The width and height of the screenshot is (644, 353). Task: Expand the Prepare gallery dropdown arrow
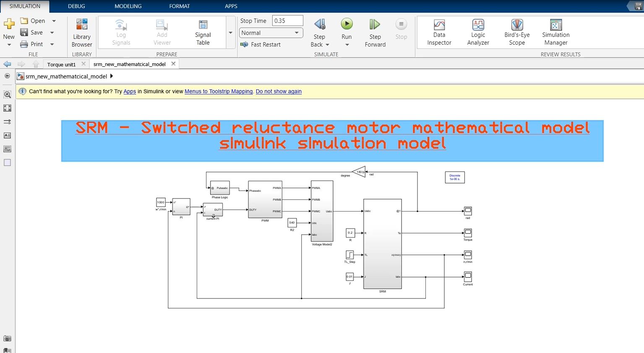[x=230, y=33]
